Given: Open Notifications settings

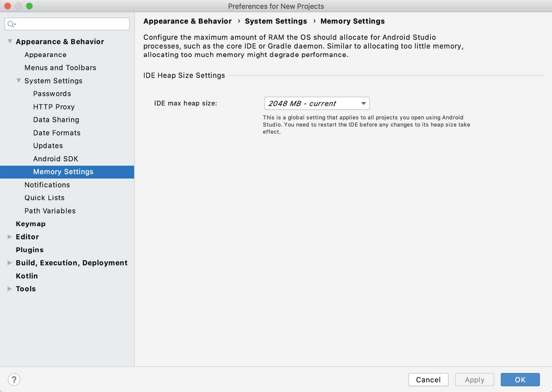Looking at the screenshot, I should point(47,185).
